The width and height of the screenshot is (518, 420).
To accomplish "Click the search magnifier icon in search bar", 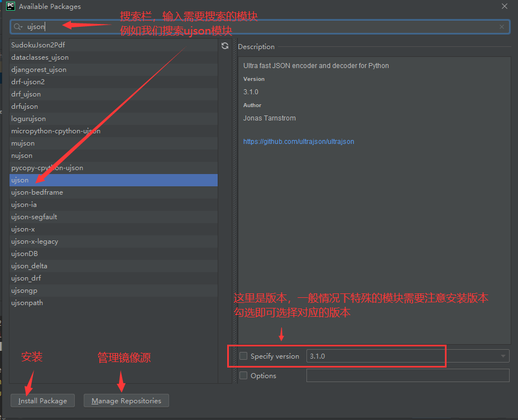I will (x=18, y=27).
